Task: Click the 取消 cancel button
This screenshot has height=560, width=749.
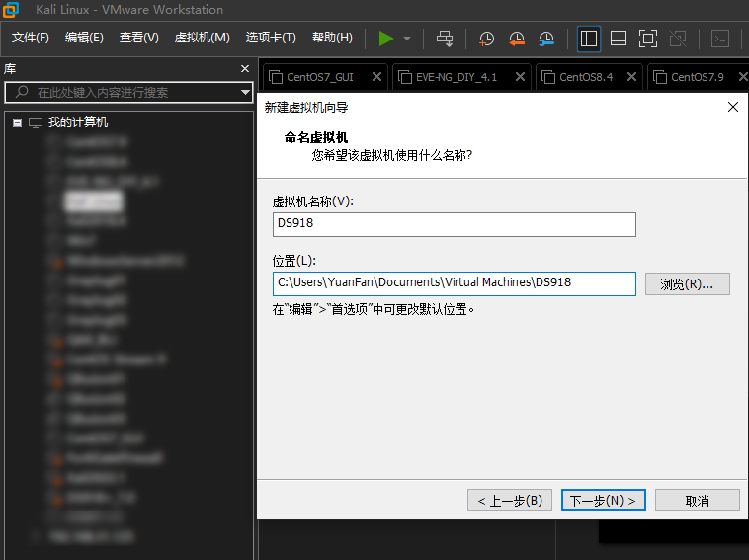Action: (698, 500)
